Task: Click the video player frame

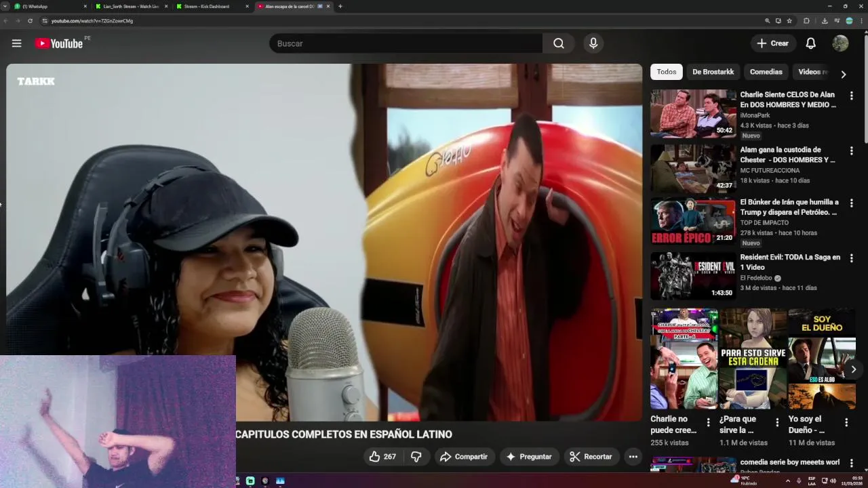Action: coord(324,243)
